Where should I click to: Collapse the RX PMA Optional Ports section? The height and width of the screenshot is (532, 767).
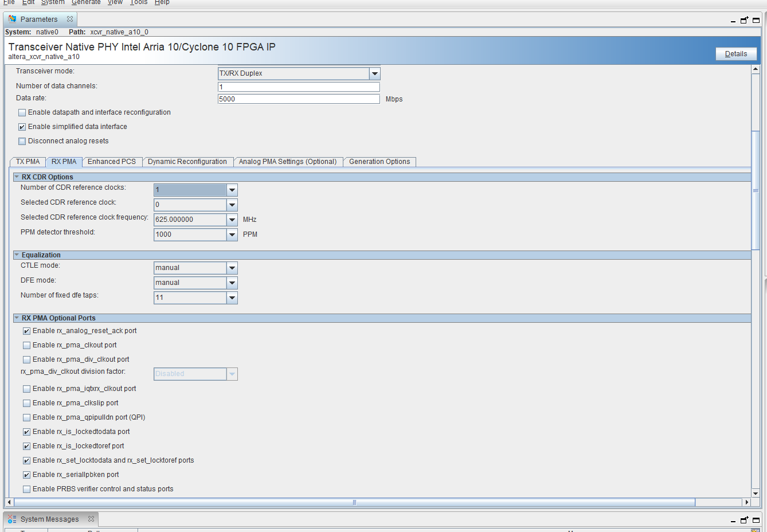[17, 318]
